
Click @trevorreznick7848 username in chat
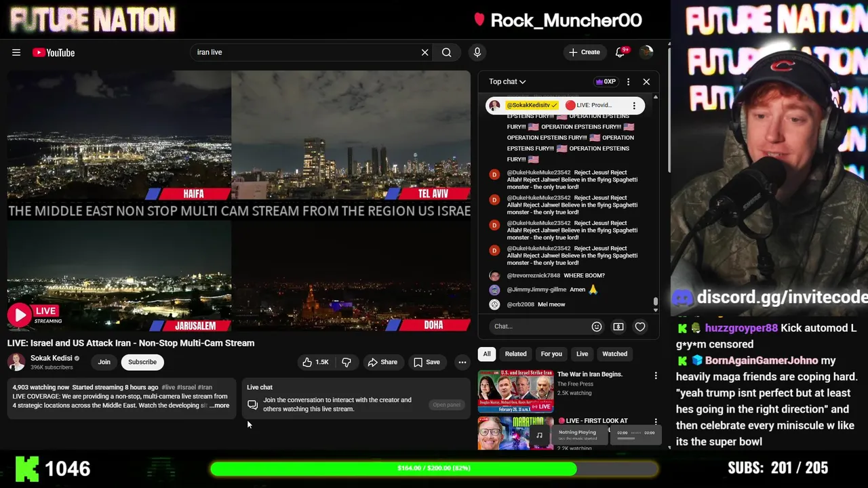[x=533, y=276]
